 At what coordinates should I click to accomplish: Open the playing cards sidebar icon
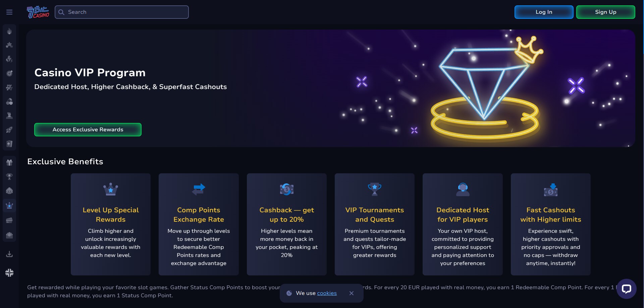[9, 144]
